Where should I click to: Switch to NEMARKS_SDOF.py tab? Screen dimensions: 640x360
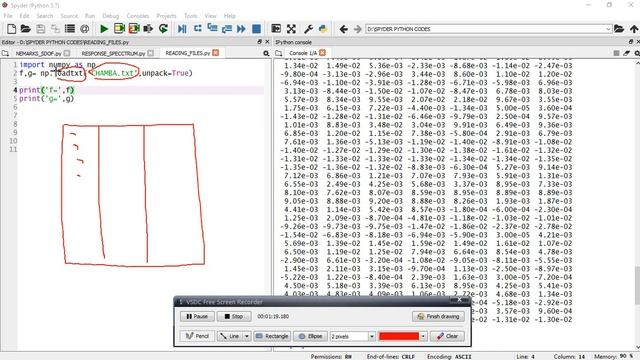tap(38, 53)
